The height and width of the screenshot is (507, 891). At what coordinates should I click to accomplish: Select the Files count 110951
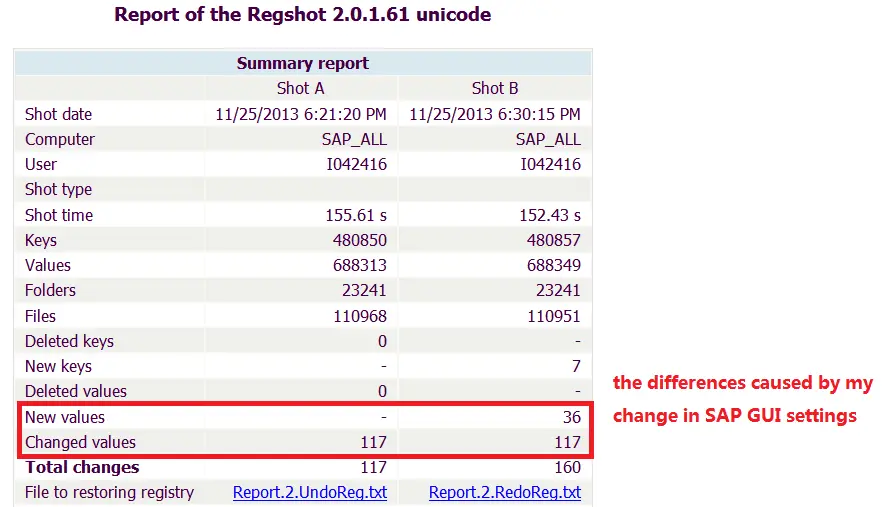tap(554, 316)
